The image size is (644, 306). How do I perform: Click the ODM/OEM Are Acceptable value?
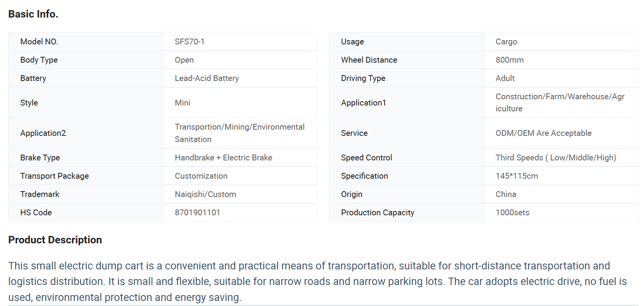543,133
